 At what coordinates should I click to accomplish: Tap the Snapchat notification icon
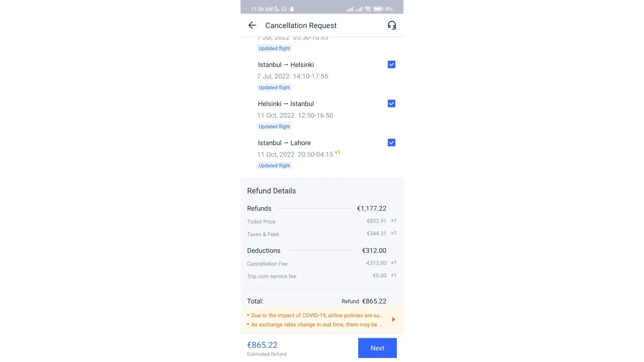click(292, 9)
